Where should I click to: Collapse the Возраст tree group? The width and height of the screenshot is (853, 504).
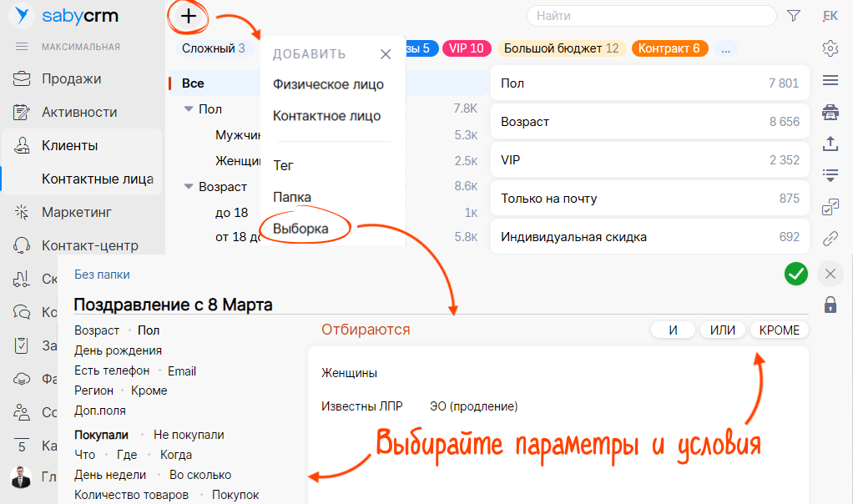(189, 187)
